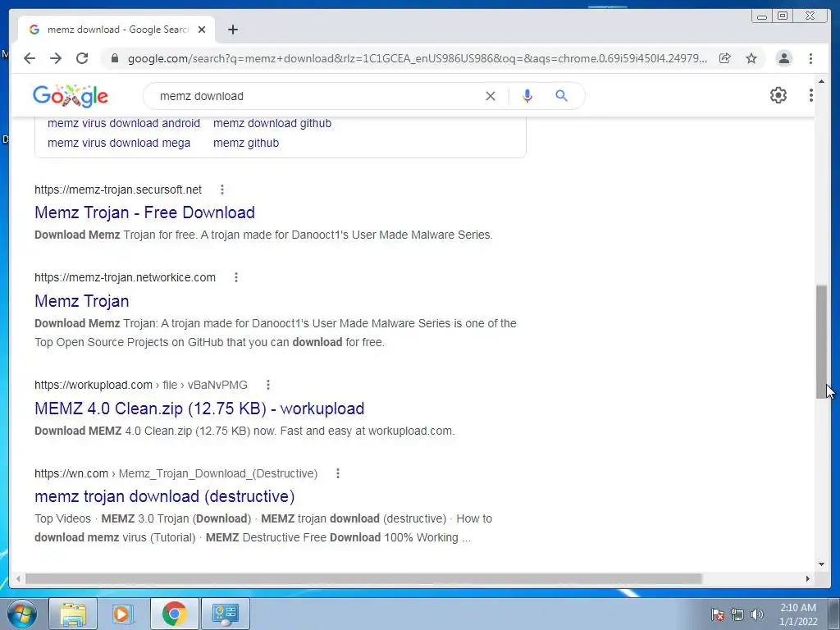Open the Action Center flag icon
The height and width of the screenshot is (630, 840).
[x=718, y=614]
